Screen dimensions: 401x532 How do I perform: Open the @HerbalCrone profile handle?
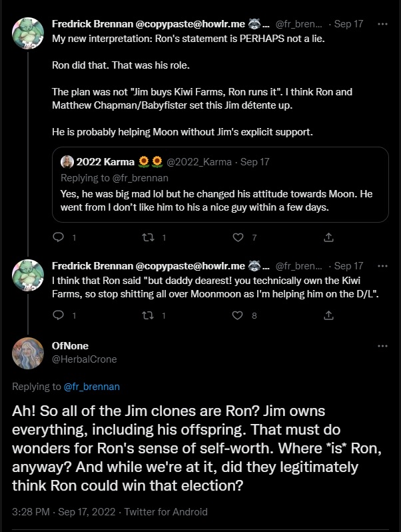click(x=84, y=359)
